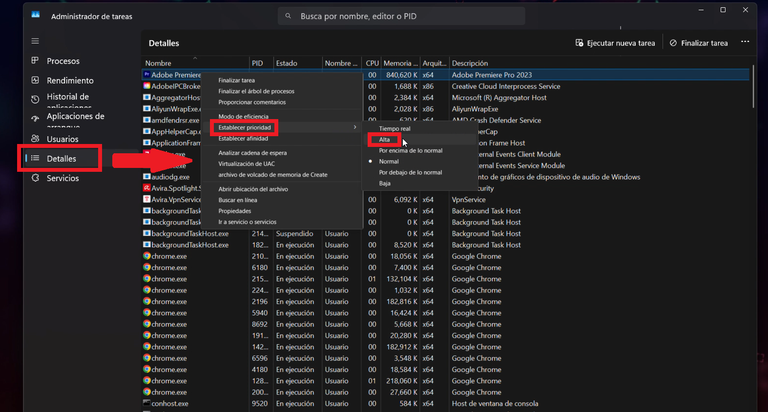768x412 pixels.
Task: Click Finalizar tarea toolbar button
Action: point(698,43)
